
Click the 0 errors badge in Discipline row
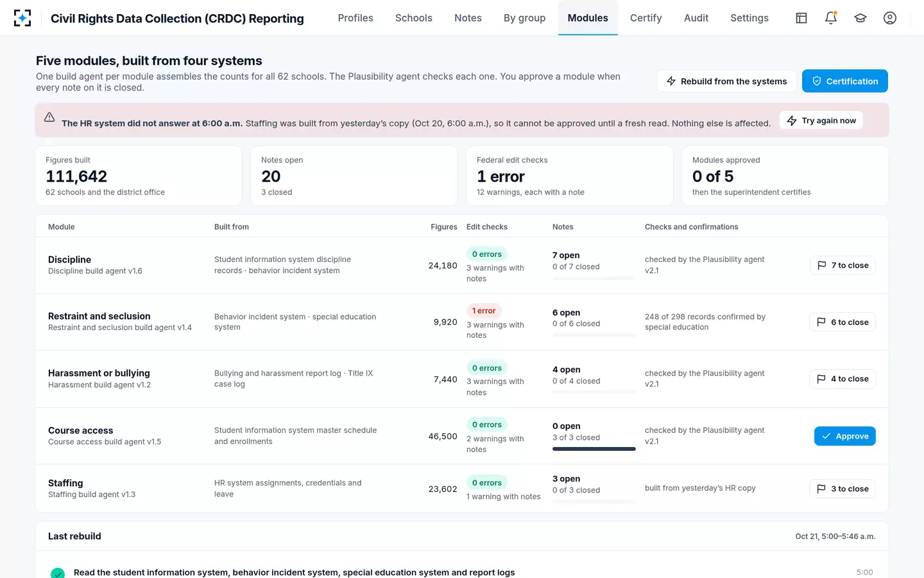click(x=487, y=254)
